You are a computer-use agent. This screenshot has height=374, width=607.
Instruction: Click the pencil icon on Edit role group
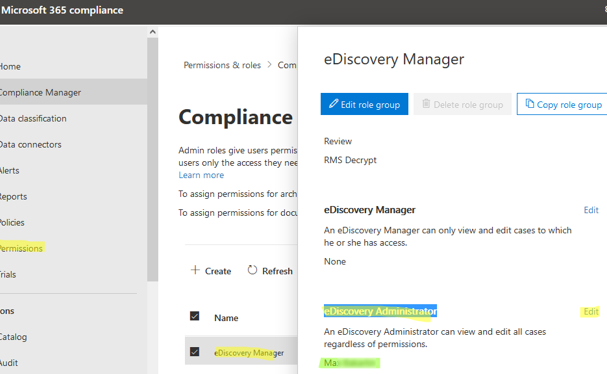(x=333, y=104)
